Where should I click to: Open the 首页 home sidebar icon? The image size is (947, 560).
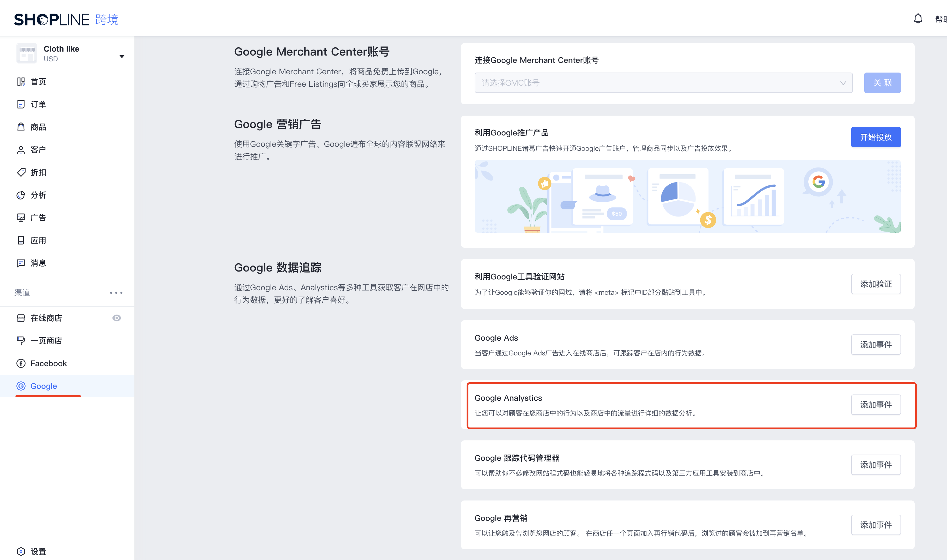[21, 82]
